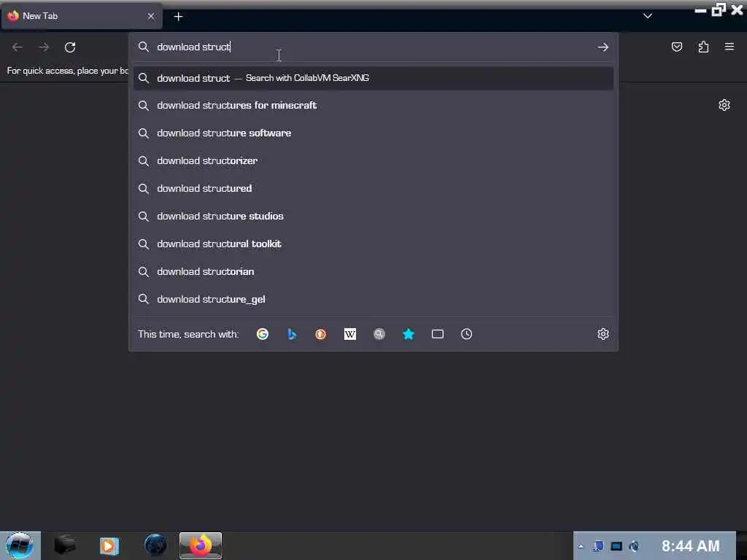Open the volume tray icon
This screenshot has height=560, width=747.
634,546
